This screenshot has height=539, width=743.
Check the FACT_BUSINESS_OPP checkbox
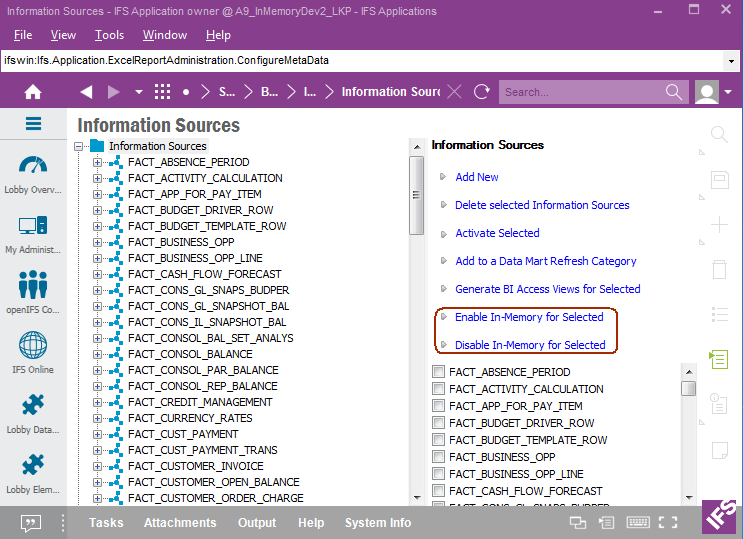coord(438,457)
